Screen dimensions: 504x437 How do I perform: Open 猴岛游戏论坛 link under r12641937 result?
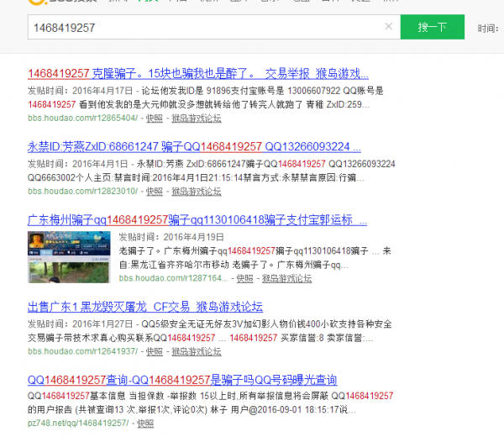pos(197,351)
